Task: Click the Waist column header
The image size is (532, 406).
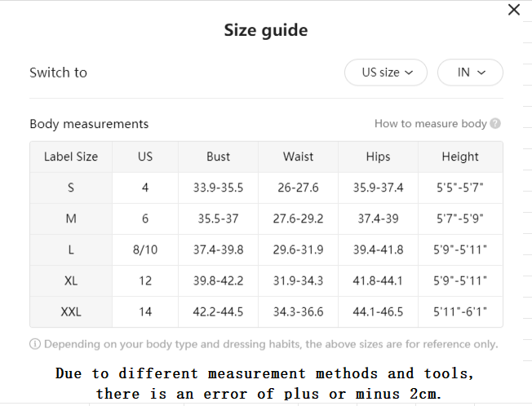Action: [299, 157]
